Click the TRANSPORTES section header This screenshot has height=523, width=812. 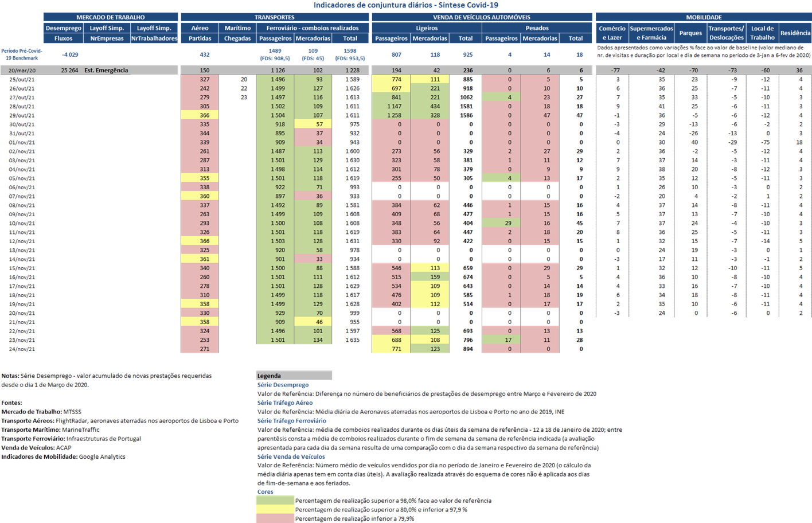point(275,17)
